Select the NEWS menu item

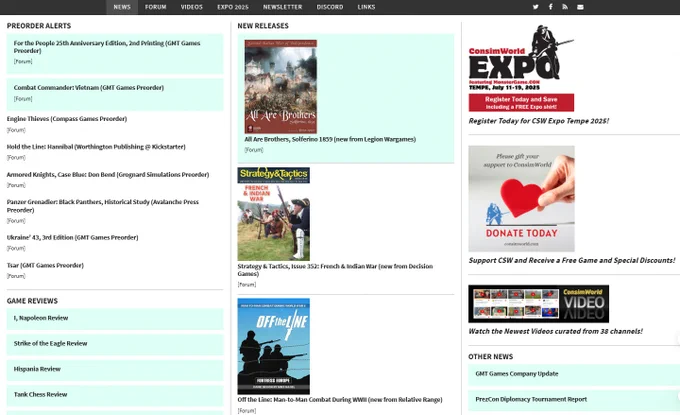(x=122, y=7)
